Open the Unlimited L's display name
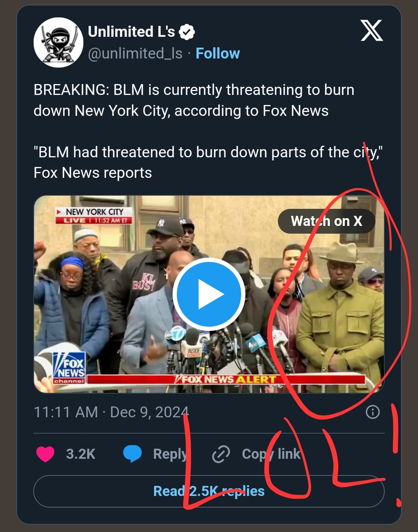Viewport: 418px width, 532px height. [131, 32]
